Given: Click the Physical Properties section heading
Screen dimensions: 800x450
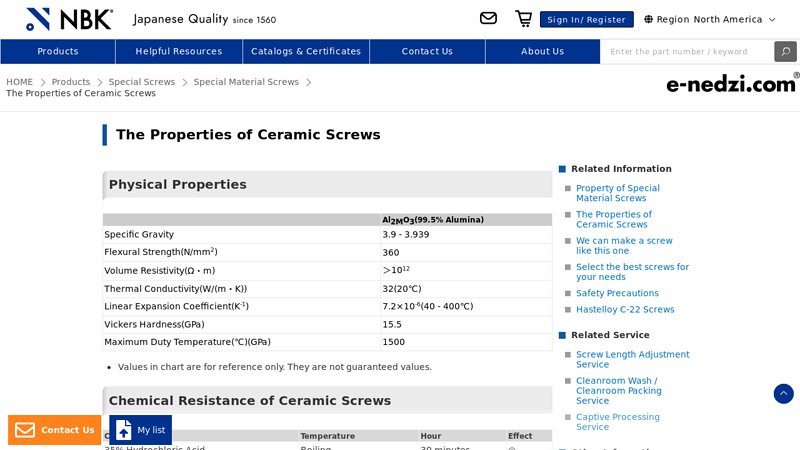Looking at the screenshot, I should tap(178, 185).
